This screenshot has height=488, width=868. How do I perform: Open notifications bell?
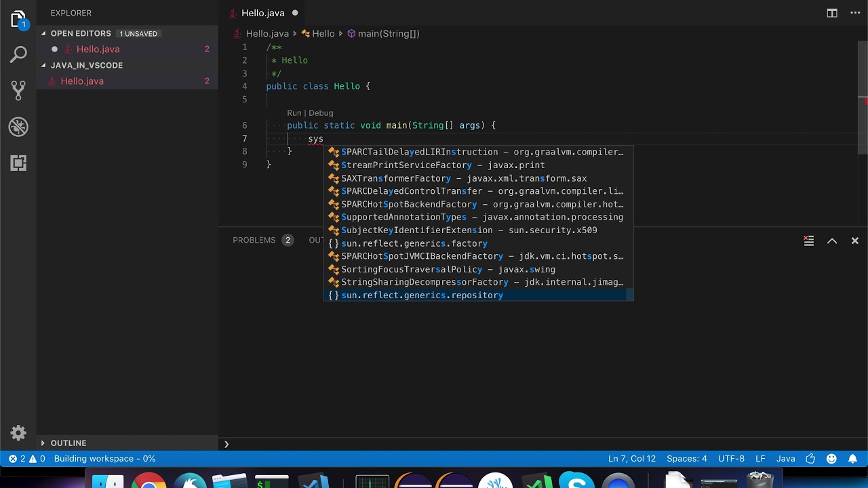852,459
